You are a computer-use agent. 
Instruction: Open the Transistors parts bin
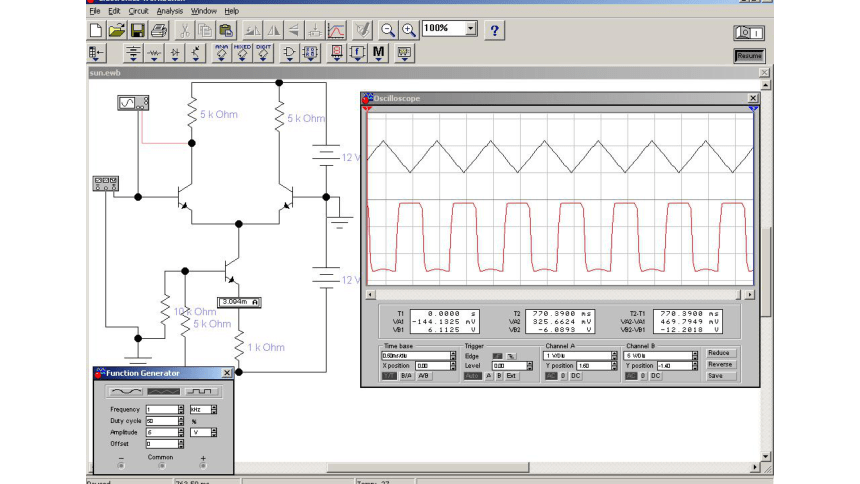[196, 53]
